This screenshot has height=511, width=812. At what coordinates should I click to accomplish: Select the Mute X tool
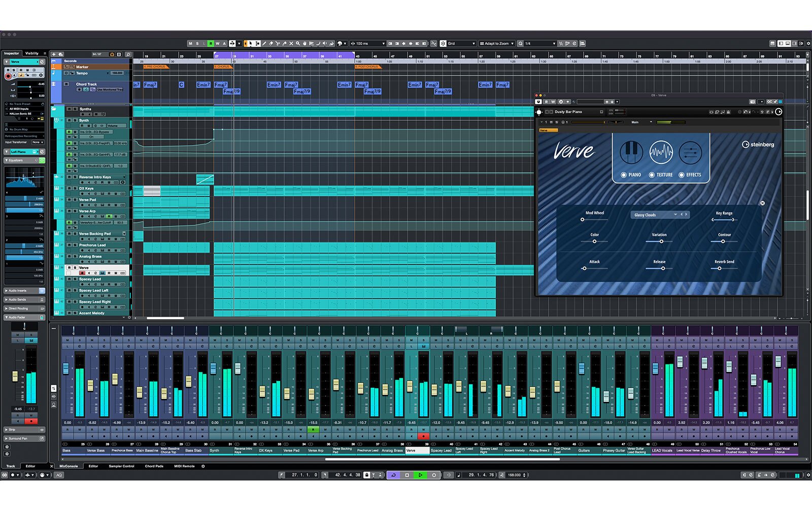pyautogui.click(x=291, y=44)
